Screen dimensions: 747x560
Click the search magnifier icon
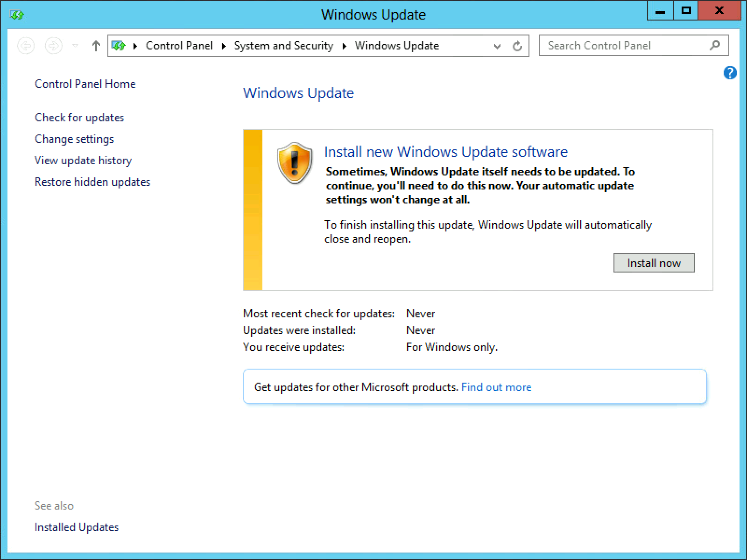point(714,45)
